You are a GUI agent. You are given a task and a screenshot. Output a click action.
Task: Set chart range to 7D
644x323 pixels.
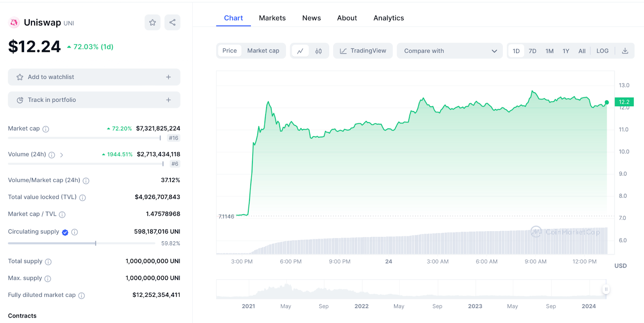(x=533, y=51)
